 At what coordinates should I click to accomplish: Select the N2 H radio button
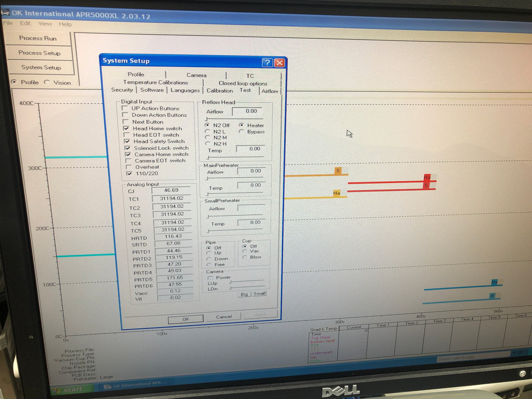click(208, 144)
